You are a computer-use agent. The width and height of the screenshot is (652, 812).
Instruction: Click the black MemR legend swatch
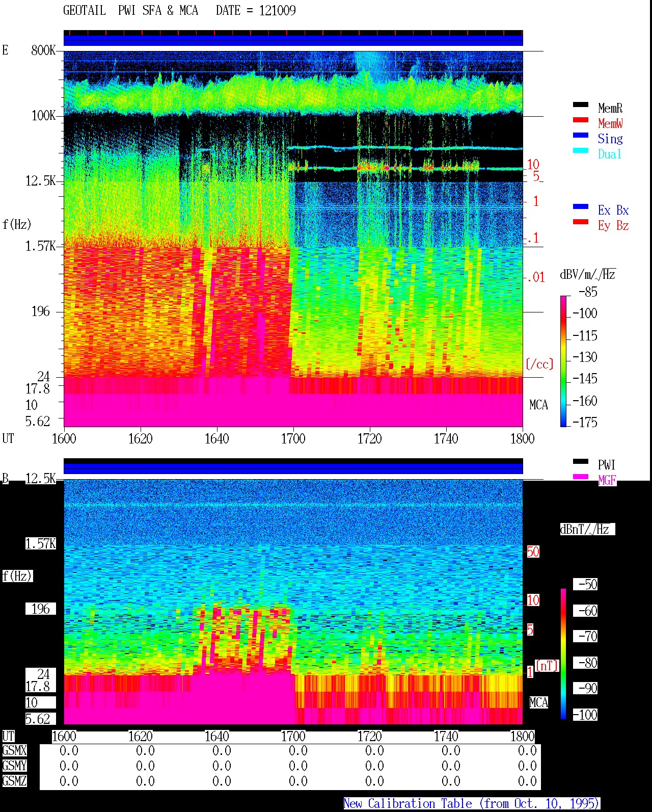[581, 105]
